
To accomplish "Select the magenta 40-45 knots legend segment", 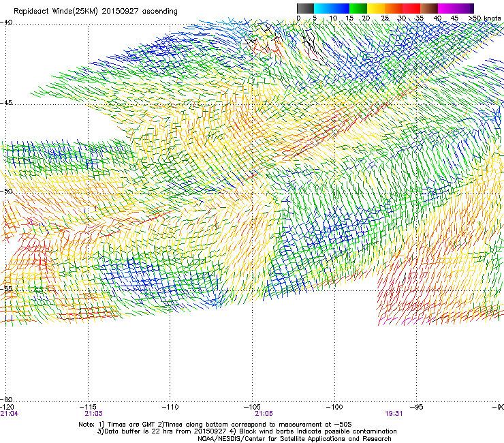I will [447, 8].
